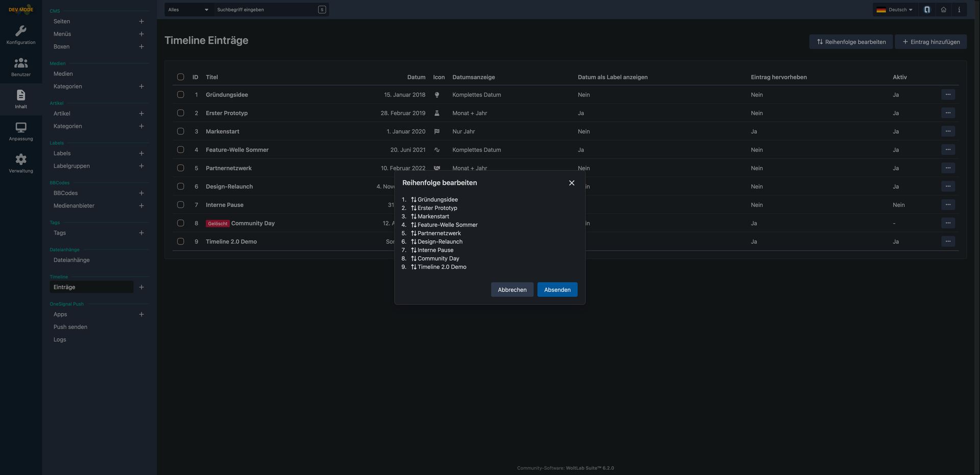Toggle the select-all checkbox in table header
The width and height of the screenshot is (980, 475).
(x=181, y=77)
